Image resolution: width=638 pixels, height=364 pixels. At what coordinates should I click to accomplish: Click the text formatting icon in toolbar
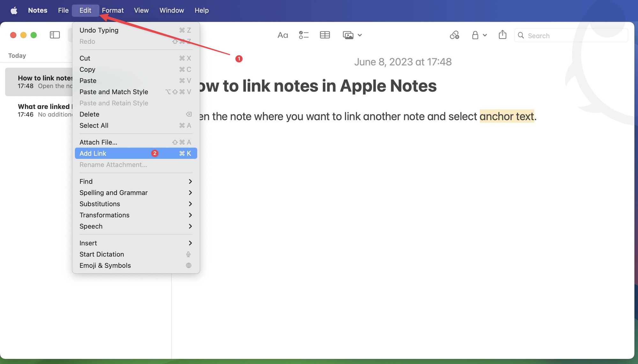(x=283, y=35)
